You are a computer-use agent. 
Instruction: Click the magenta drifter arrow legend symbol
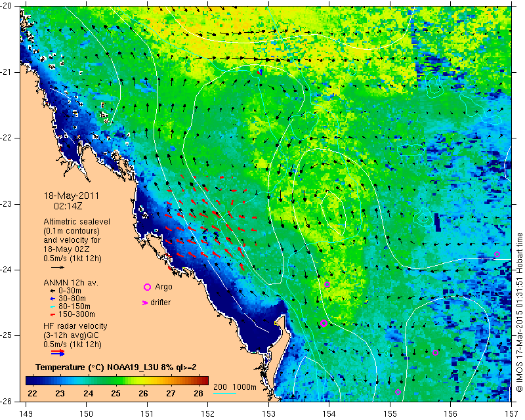[145, 303]
